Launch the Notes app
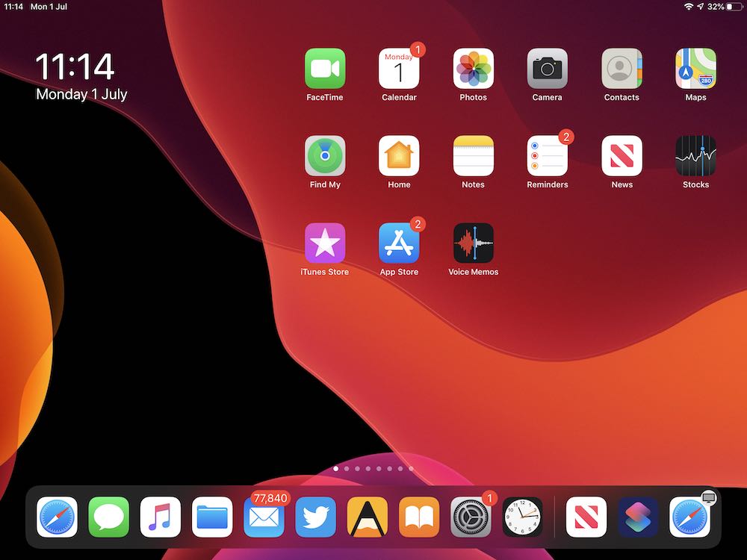 click(x=473, y=156)
